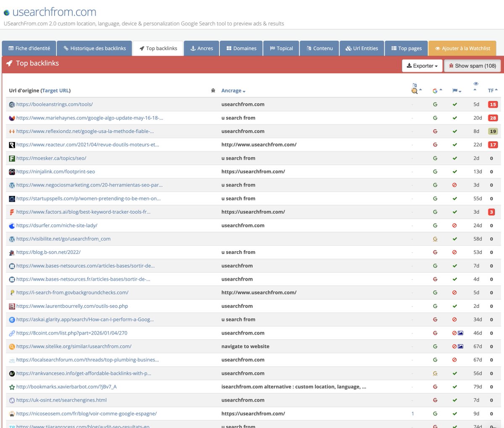Click the blocked icon in dsurfer.com row
This screenshot has width=504, height=428.
[x=454, y=225]
